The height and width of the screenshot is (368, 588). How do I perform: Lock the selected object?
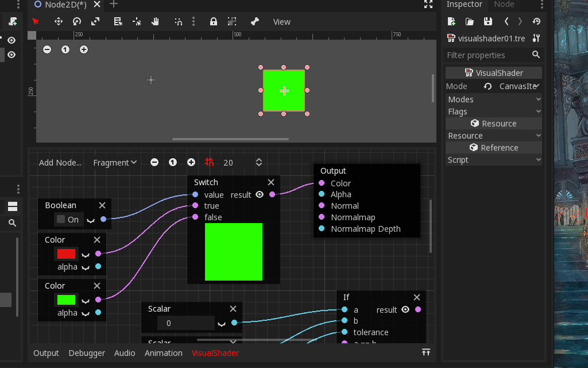tap(214, 21)
